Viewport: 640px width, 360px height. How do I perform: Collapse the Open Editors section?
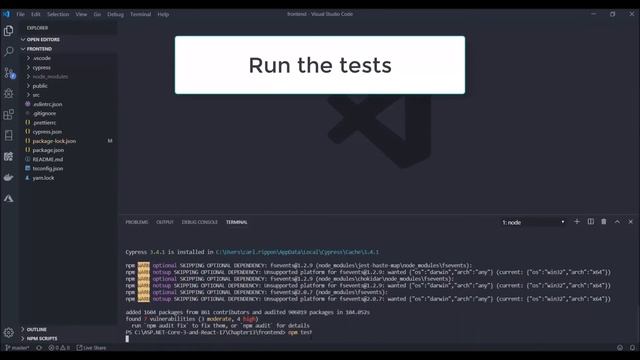[x=68, y=40]
